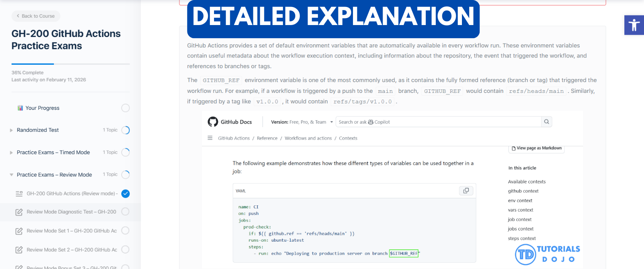The image size is (644, 269).
Task: Click 'runs-on: ubuntu-latest' code line
Action: 276,240
